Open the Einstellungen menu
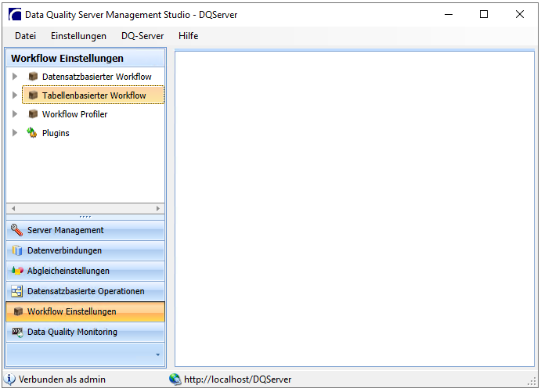541x392 pixels. click(78, 36)
